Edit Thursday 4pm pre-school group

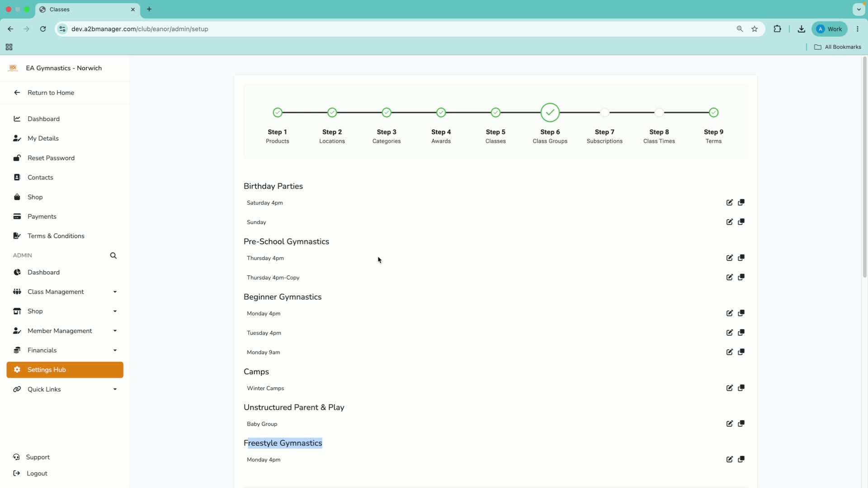[x=729, y=258]
